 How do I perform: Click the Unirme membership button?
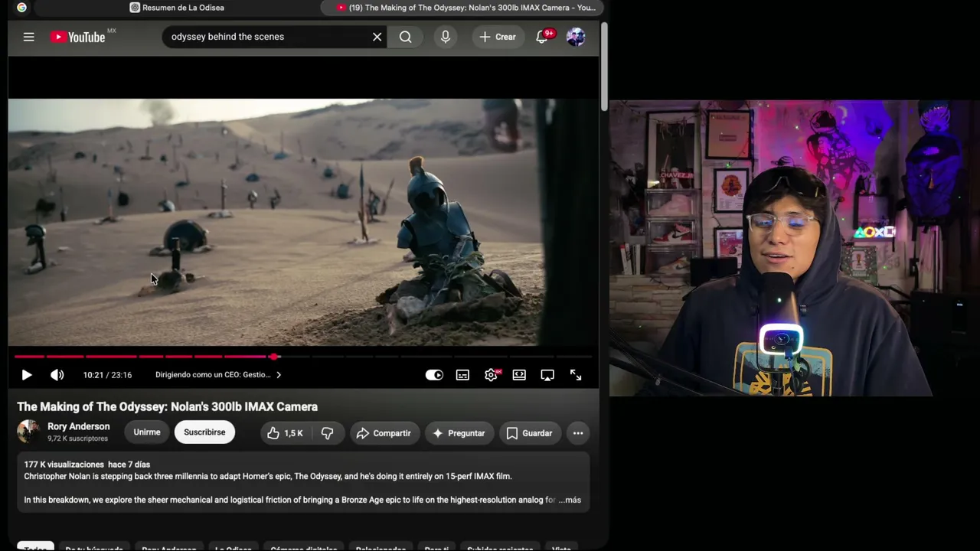[x=147, y=432]
